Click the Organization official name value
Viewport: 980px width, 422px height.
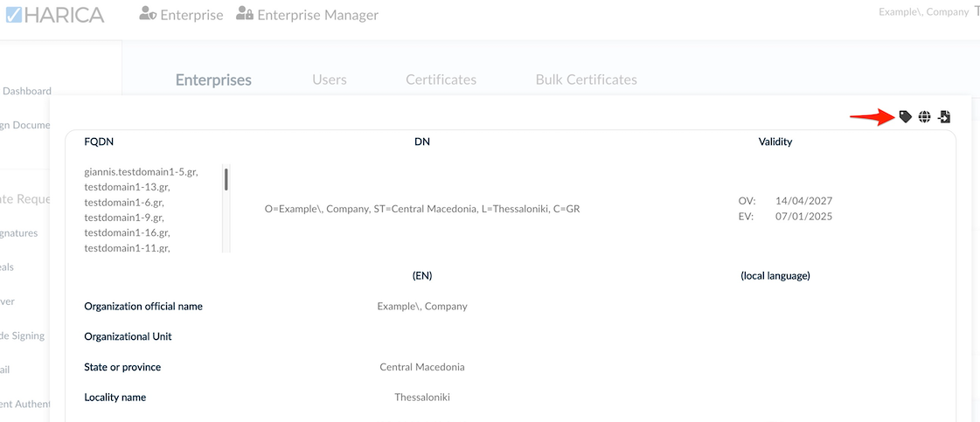(422, 307)
